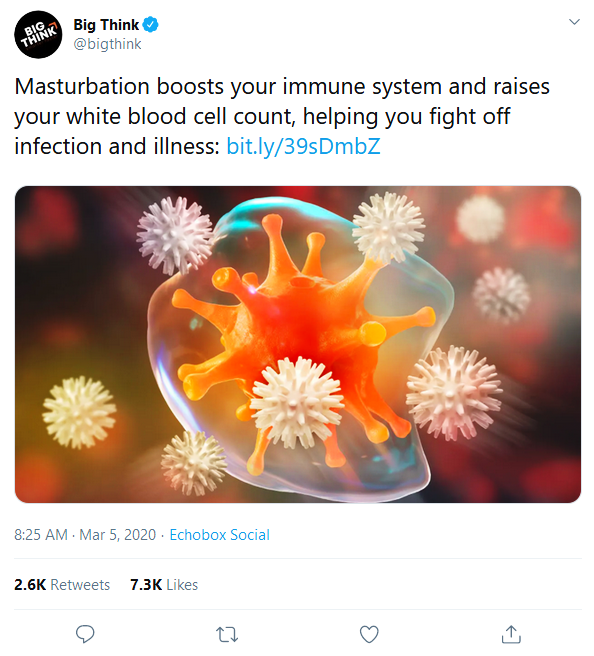Click the reply speech bubble icon
This screenshot has width=594, height=656.
(85, 634)
